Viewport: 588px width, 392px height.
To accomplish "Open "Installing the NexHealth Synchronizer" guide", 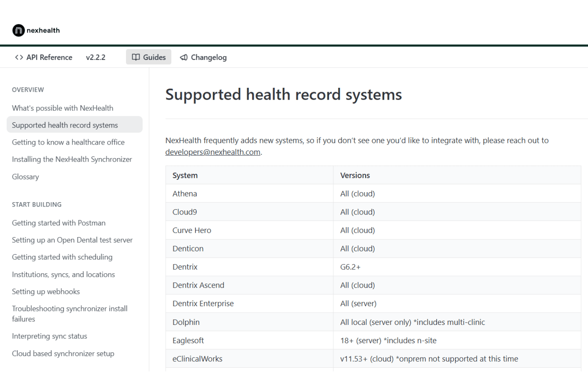I will [72, 159].
